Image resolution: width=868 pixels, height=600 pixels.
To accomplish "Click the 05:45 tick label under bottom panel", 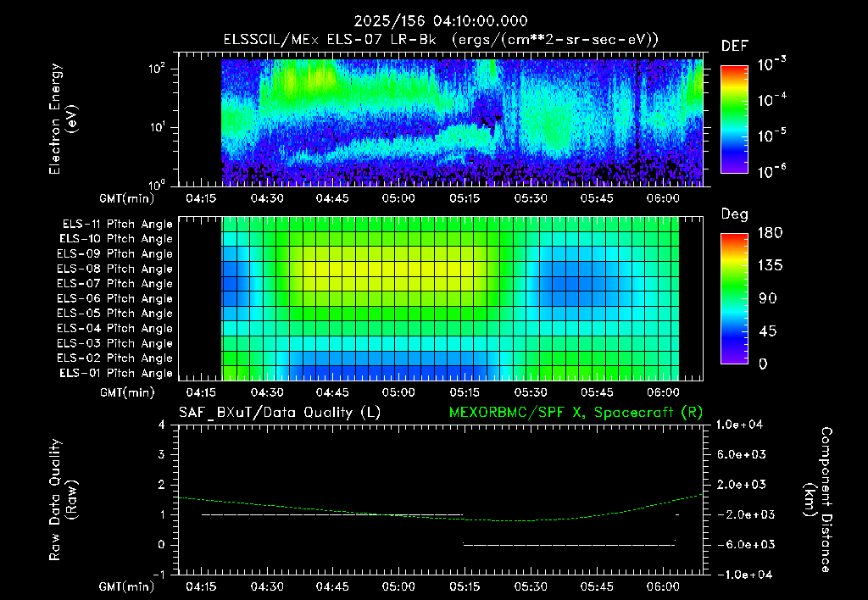I will [597, 586].
